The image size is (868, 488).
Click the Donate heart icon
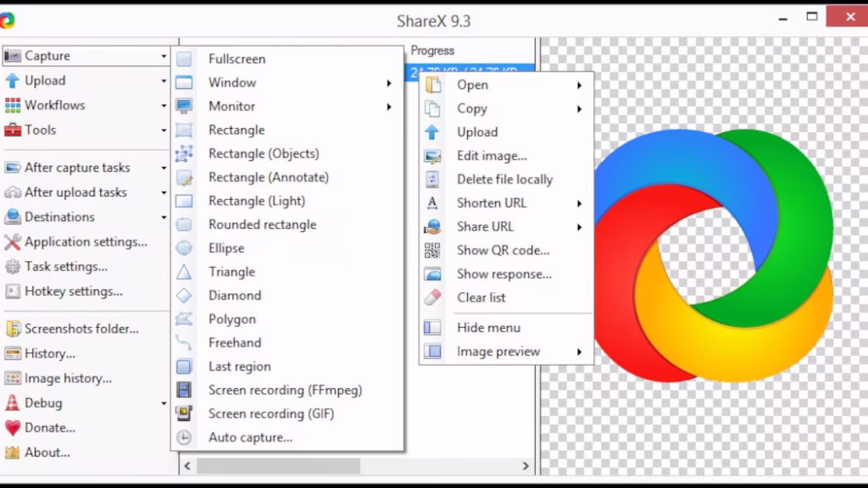click(12, 428)
